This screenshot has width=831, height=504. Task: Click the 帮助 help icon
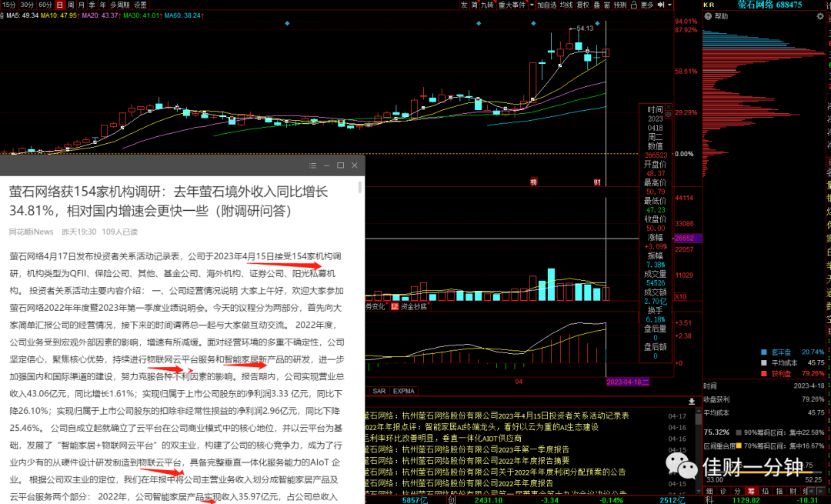point(708,16)
